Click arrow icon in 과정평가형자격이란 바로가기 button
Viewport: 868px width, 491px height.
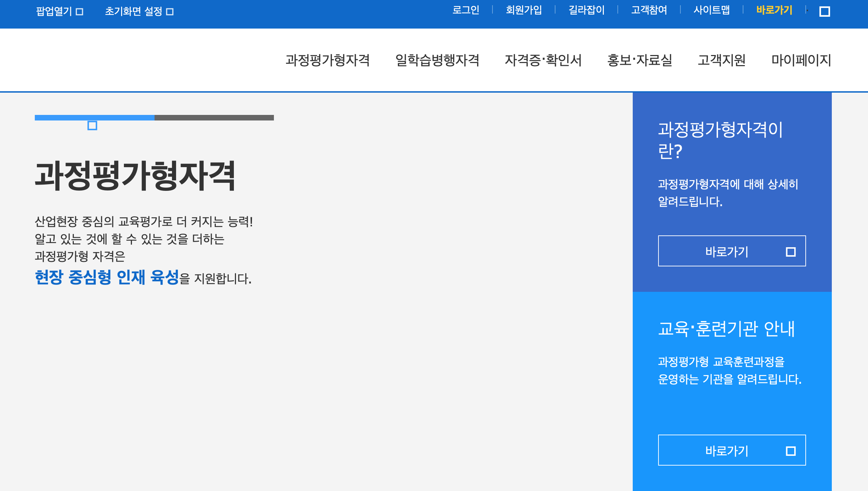791,252
